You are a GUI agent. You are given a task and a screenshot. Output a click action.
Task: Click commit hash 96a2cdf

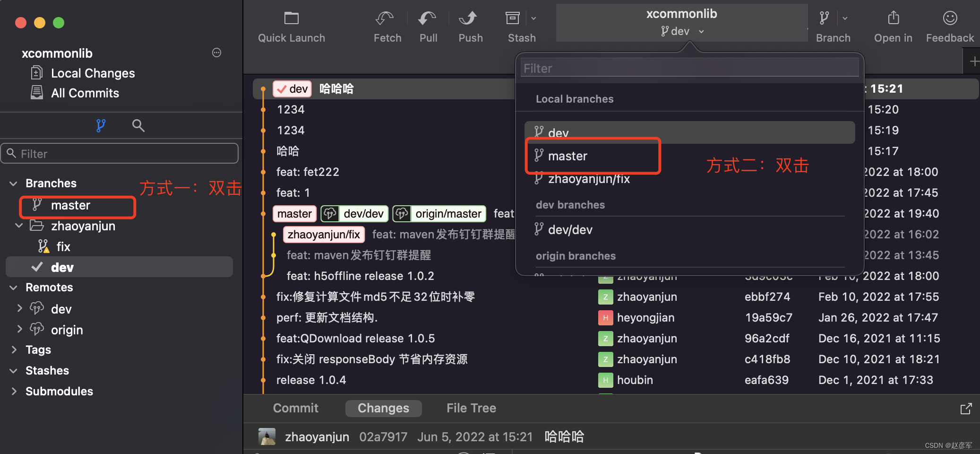(766, 339)
